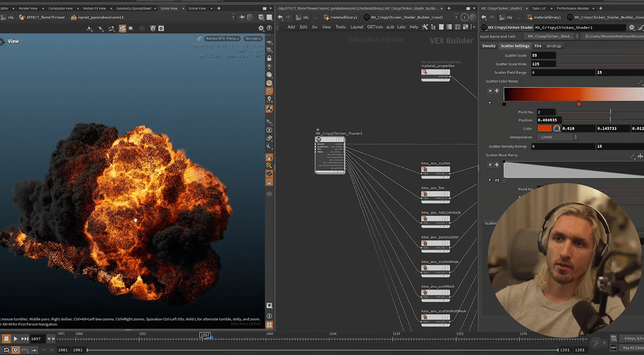Image resolution: width=644 pixels, height=355 pixels.
Task: Click the viewport display options gear icon
Action: (261, 28)
